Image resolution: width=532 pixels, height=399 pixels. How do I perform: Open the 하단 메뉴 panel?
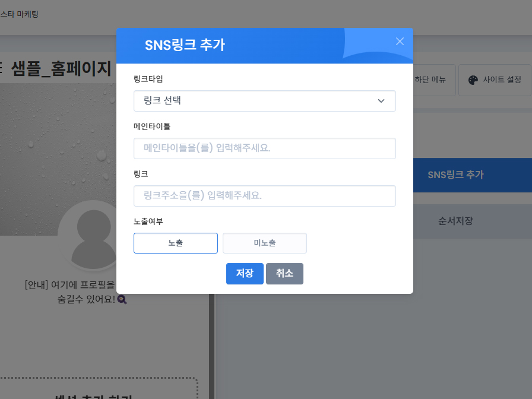432,80
